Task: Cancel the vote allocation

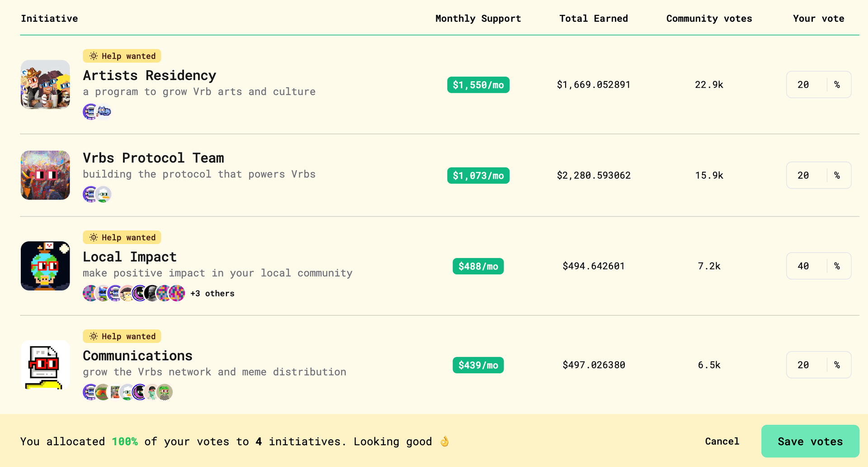Action: [722, 441]
